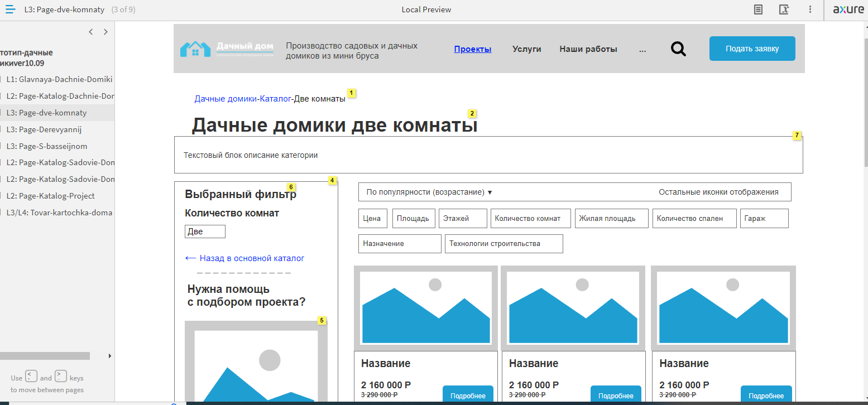Open the Жилая площадь filter box

coord(612,219)
